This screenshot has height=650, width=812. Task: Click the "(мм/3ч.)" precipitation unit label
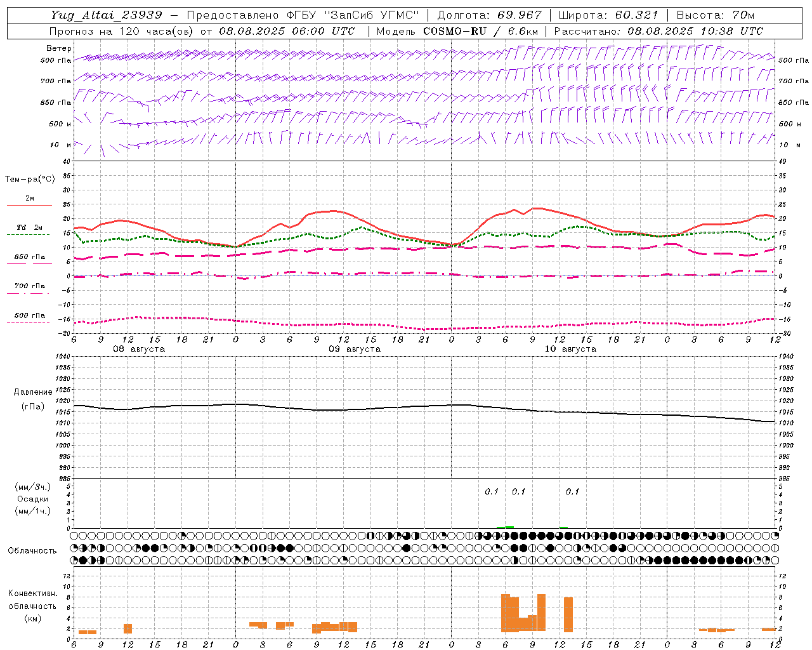(x=33, y=487)
